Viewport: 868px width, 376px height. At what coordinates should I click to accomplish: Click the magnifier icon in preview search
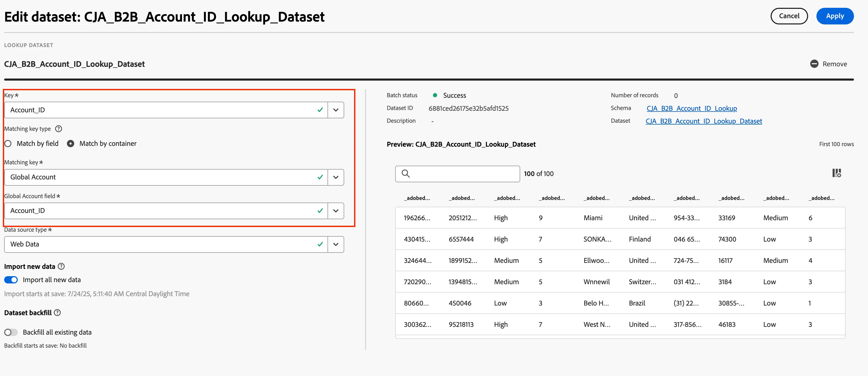pos(406,174)
